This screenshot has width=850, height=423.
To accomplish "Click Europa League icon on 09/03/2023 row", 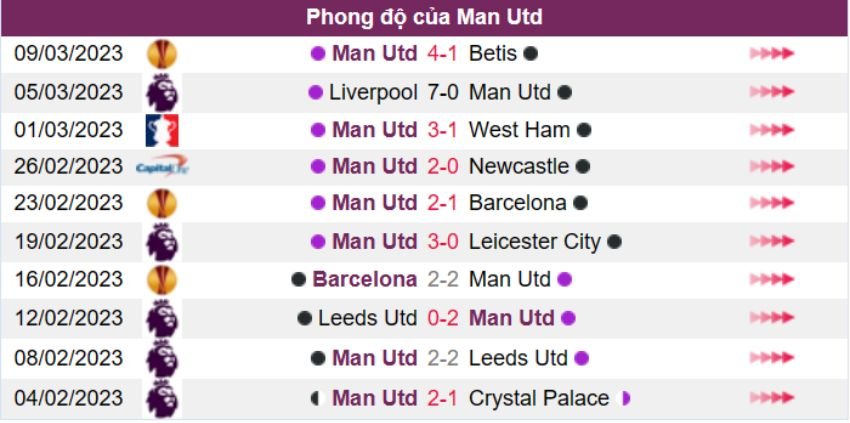I will (161, 54).
